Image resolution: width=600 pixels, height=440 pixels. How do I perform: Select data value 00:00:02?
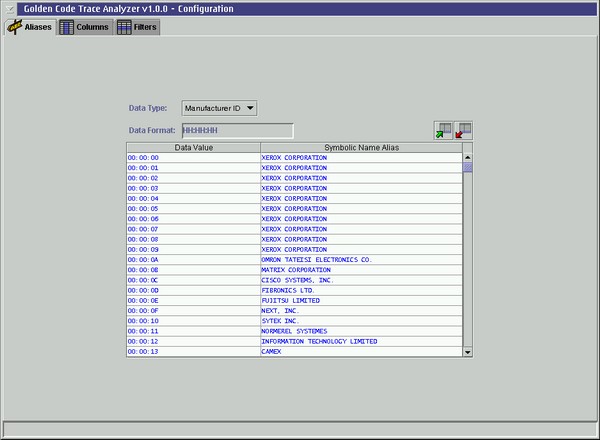(194, 178)
